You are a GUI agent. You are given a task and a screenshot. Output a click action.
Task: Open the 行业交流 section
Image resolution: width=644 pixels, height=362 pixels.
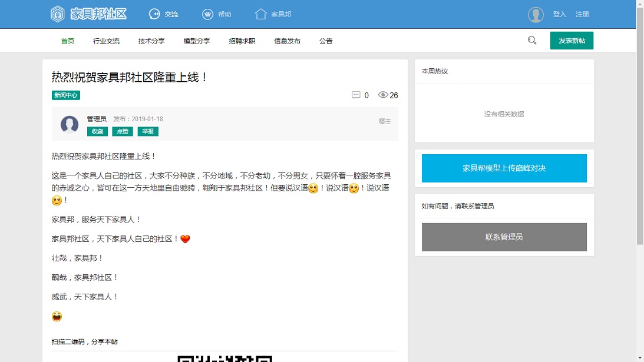(107, 41)
